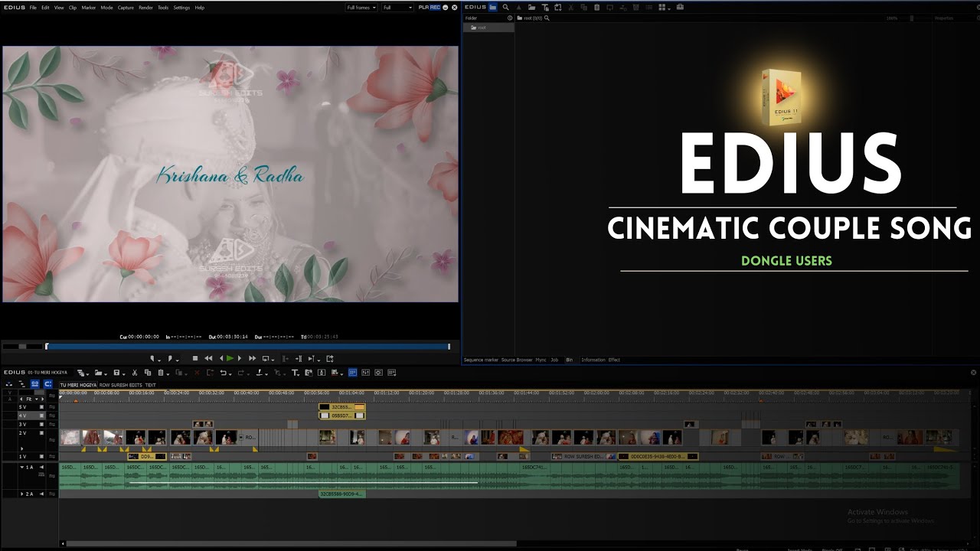This screenshot has height=551, width=980.
Task: Click the Fast Forward button in the player
Action: click(x=252, y=358)
